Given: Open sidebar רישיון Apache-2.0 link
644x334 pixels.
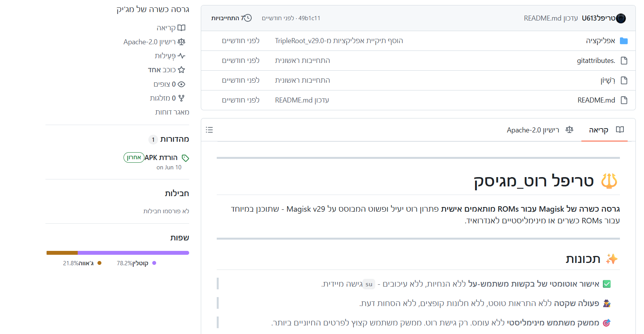Looking at the screenshot, I should [154, 42].
